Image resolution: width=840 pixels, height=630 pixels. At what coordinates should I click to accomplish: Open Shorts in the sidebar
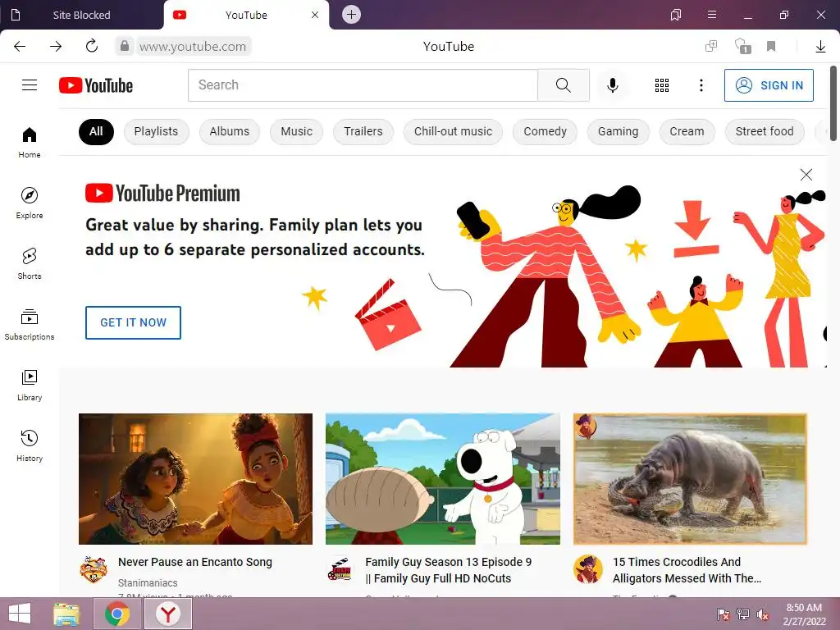click(x=30, y=263)
